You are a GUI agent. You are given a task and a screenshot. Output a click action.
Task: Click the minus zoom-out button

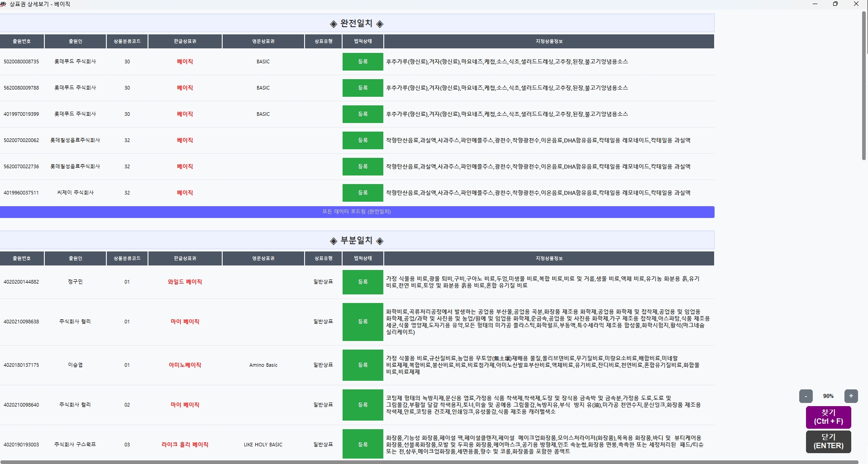(806, 396)
